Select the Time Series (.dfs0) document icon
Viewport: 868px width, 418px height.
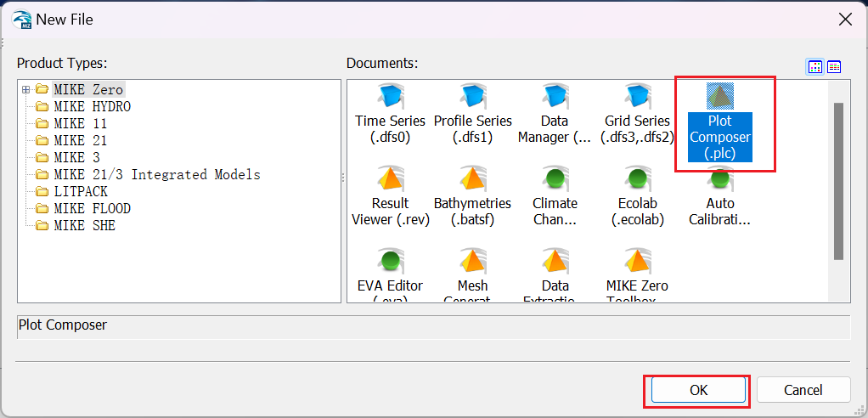coord(391,97)
